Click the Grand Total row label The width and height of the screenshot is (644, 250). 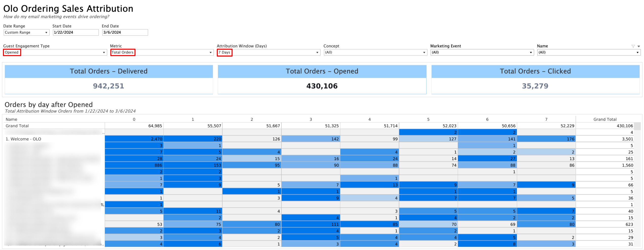click(17, 126)
